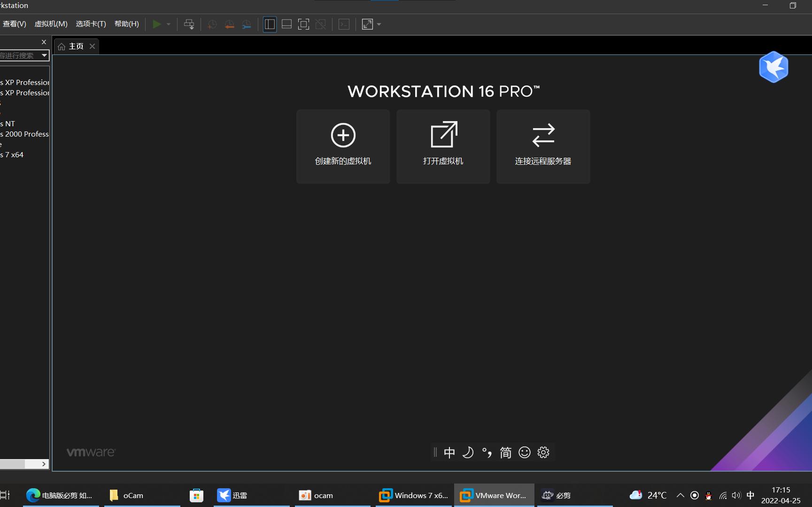Open the snapshot manager wrench icon
812x507 pixels.
point(247,24)
